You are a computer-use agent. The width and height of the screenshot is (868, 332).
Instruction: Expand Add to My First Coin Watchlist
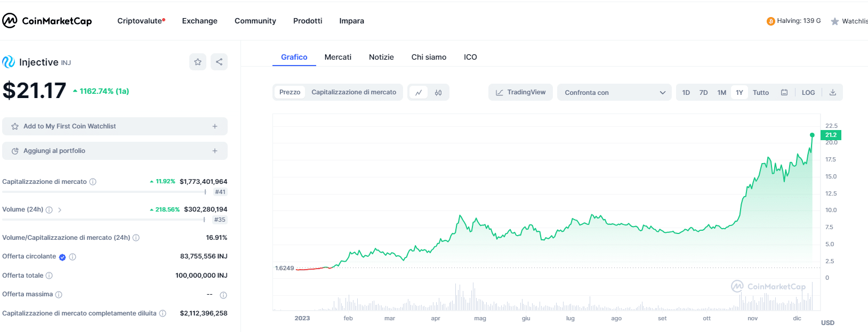[115, 126]
